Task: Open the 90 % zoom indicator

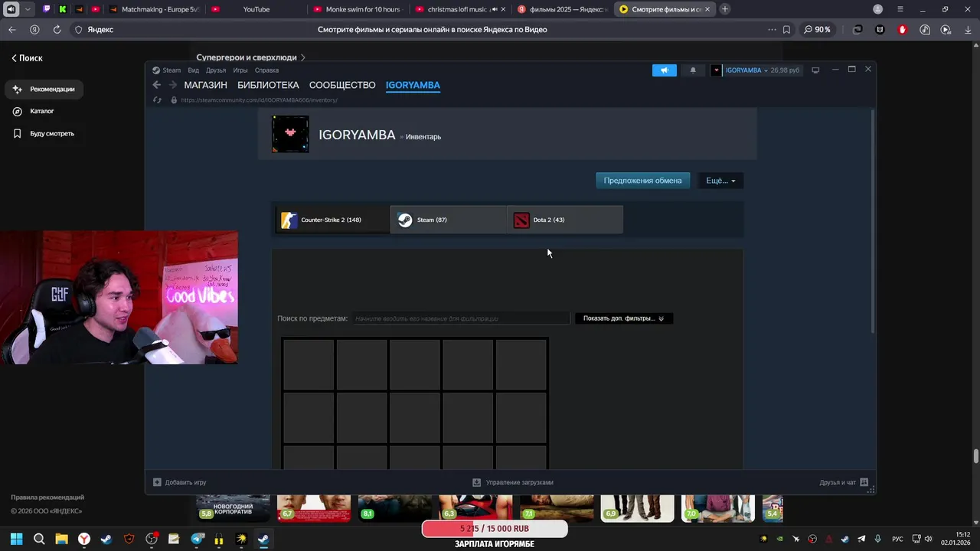Action: (x=817, y=30)
